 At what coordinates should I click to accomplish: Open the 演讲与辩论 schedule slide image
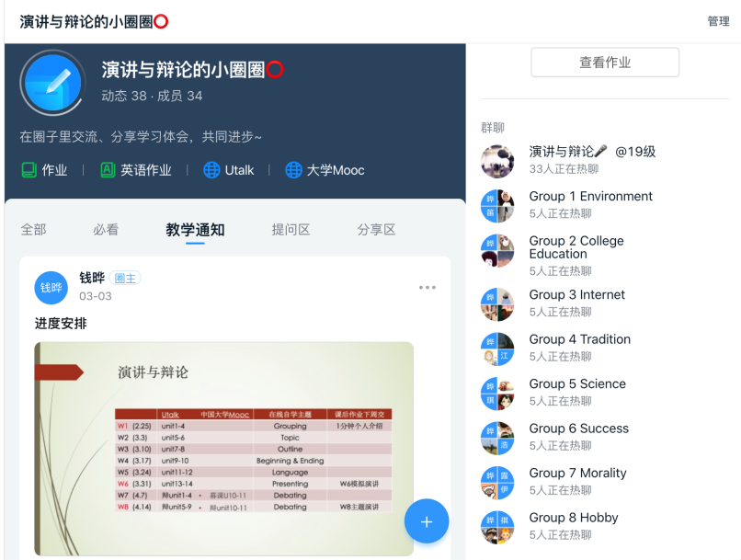tap(223, 448)
